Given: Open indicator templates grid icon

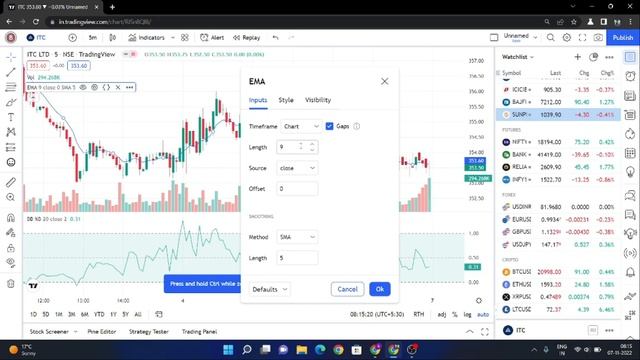Looking at the screenshot, I should pyautogui.click(x=184, y=38).
